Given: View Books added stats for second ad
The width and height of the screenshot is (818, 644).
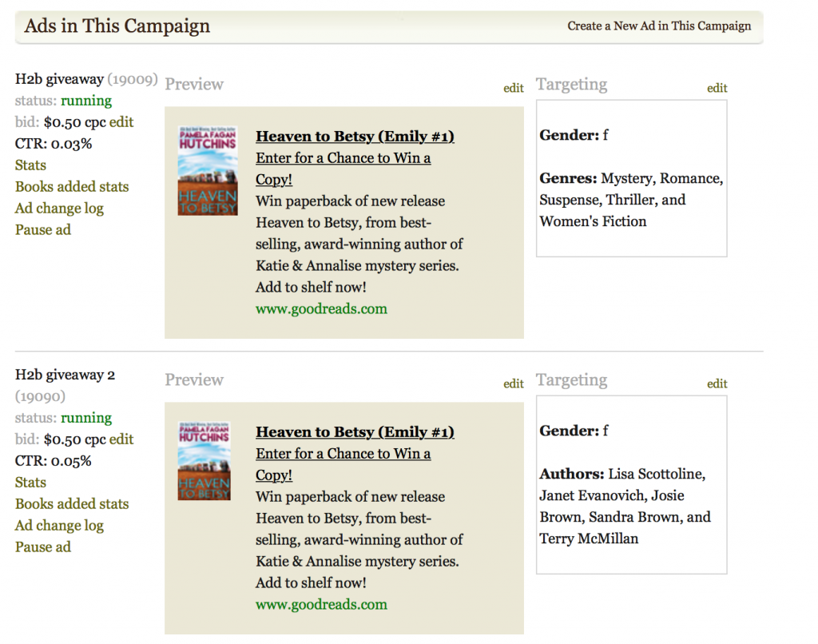Looking at the screenshot, I should coord(72,504).
